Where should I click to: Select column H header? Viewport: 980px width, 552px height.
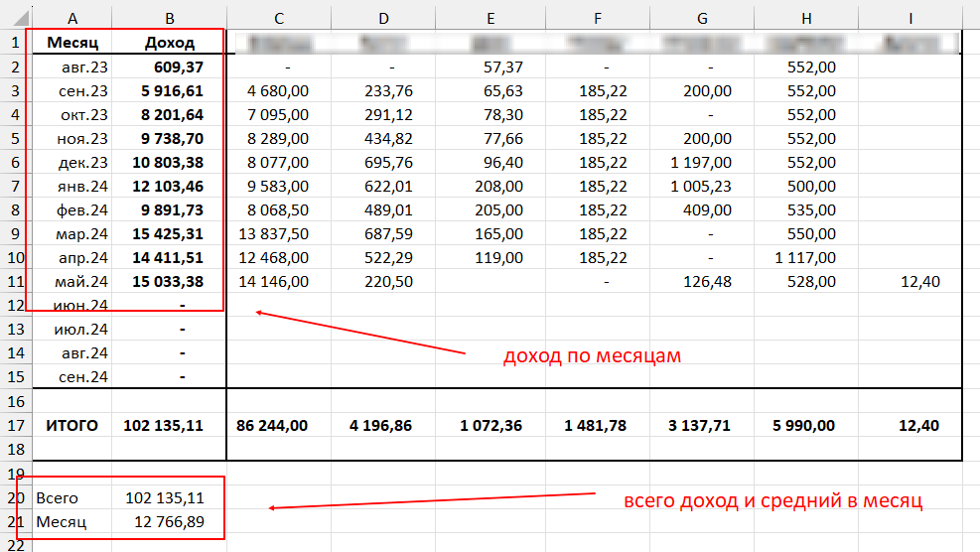(x=806, y=19)
